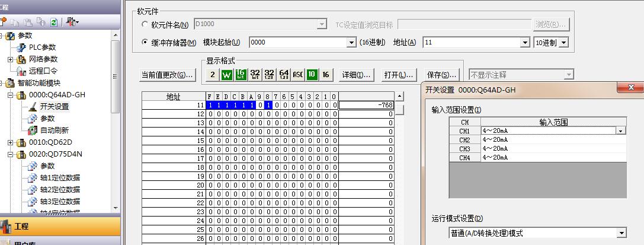Image resolution: width=644 pixels, height=245 pixels.
Task: Switch to 16-bit integer display format
Action: pyautogui.click(x=241, y=75)
